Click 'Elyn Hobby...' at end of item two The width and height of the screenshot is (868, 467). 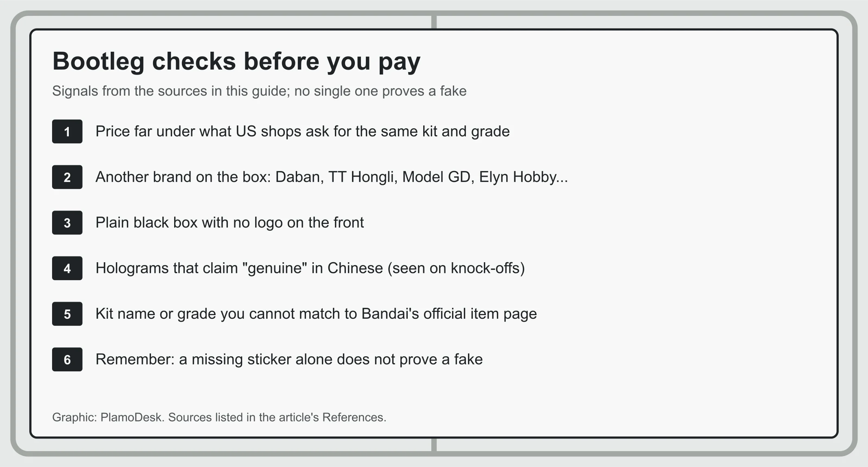(x=523, y=177)
